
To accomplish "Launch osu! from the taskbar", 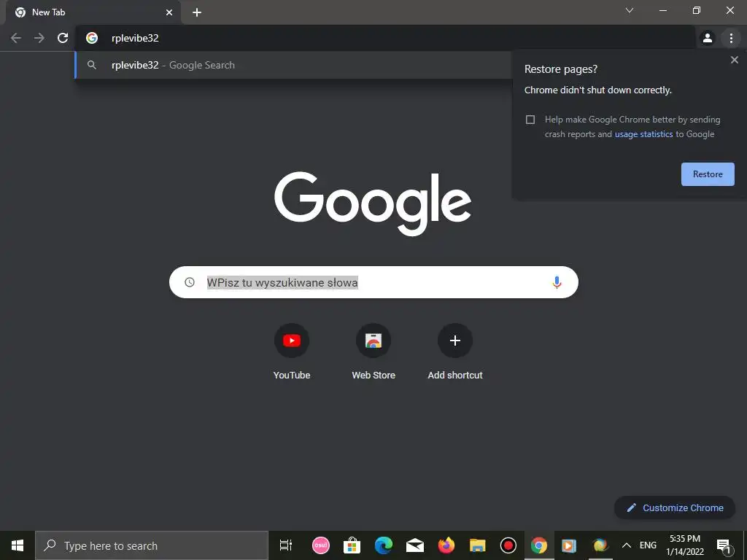I will [x=321, y=545].
